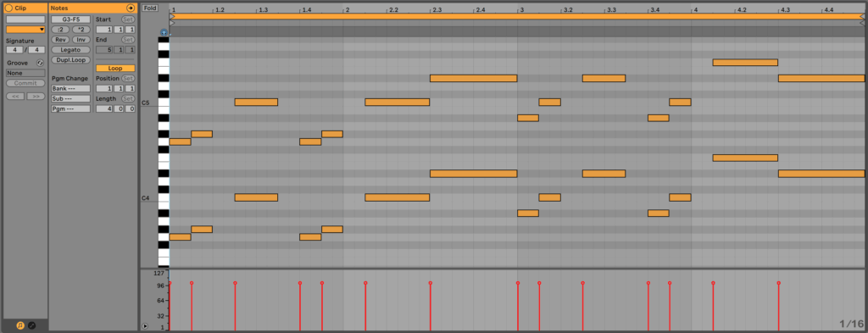Click the Notes box arrow icon
The height and width of the screenshot is (333, 868).
point(130,8)
